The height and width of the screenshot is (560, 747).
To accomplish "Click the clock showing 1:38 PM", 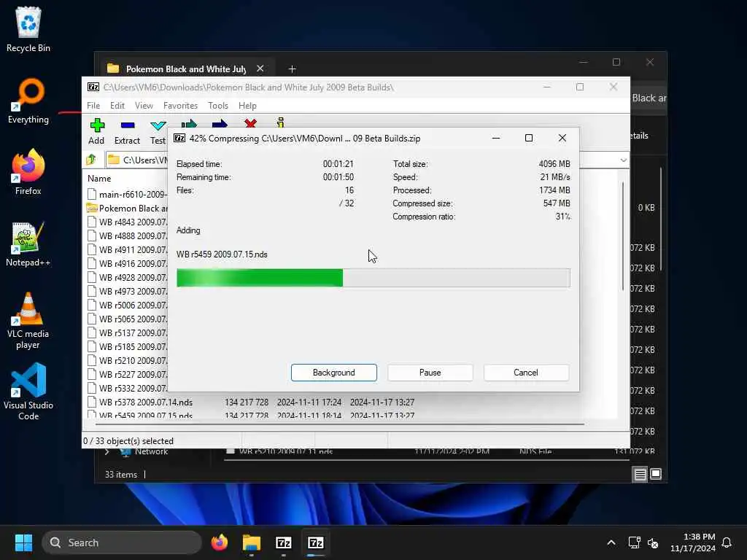I will pos(692,542).
